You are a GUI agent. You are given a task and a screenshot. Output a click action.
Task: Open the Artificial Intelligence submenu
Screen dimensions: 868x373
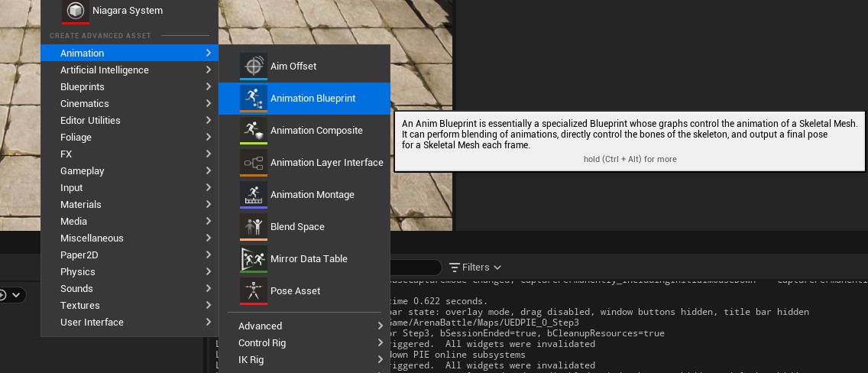[x=130, y=70]
